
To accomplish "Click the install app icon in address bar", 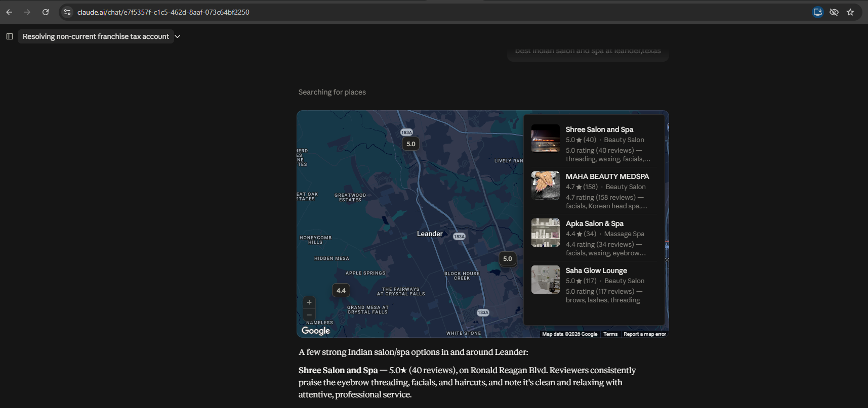I will [x=818, y=12].
